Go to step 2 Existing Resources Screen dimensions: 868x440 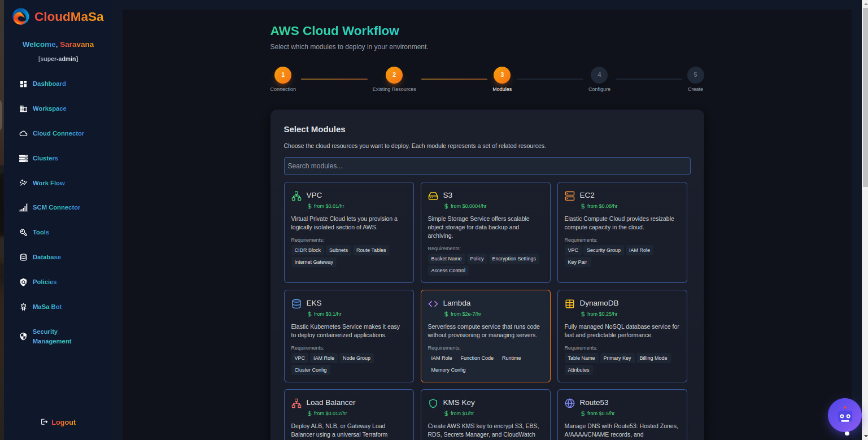pyautogui.click(x=394, y=75)
